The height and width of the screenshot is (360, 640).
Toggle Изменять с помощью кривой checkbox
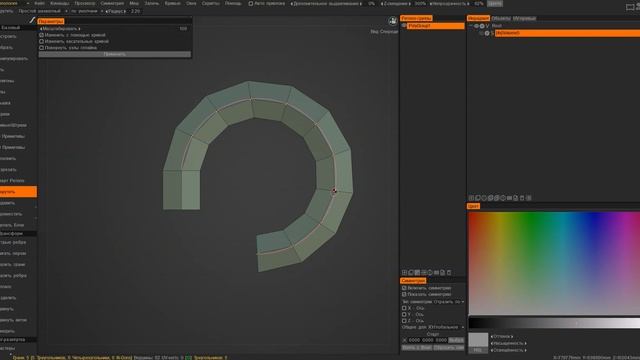pos(41,35)
